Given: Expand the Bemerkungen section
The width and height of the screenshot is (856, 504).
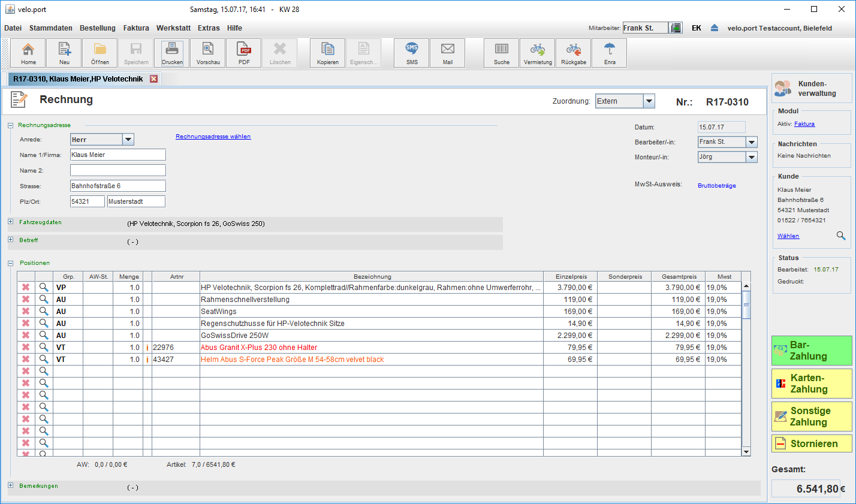Looking at the screenshot, I should (x=11, y=485).
